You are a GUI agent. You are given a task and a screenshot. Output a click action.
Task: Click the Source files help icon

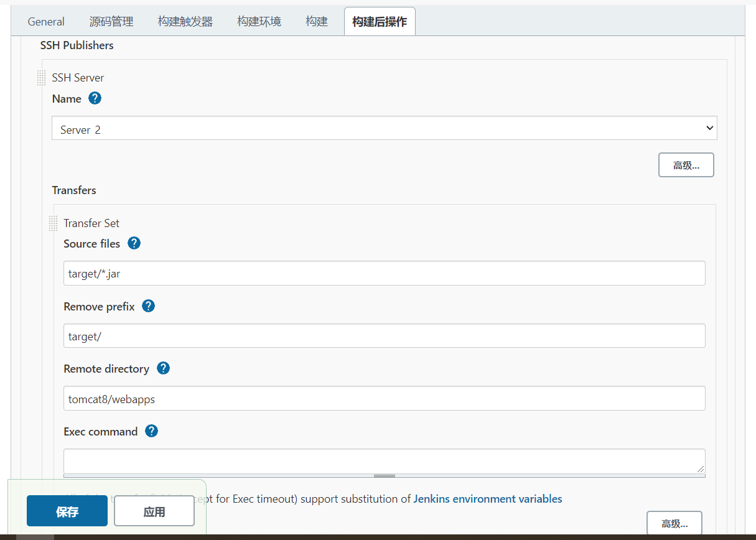(134, 243)
